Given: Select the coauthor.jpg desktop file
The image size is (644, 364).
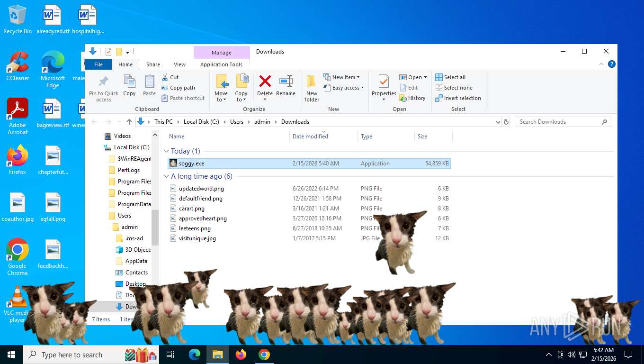Looking at the screenshot, I should (x=18, y=208).
